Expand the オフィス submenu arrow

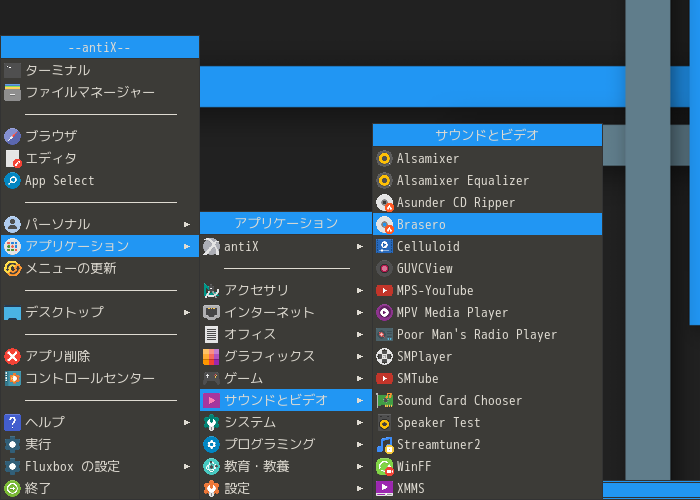pos(360,334)
